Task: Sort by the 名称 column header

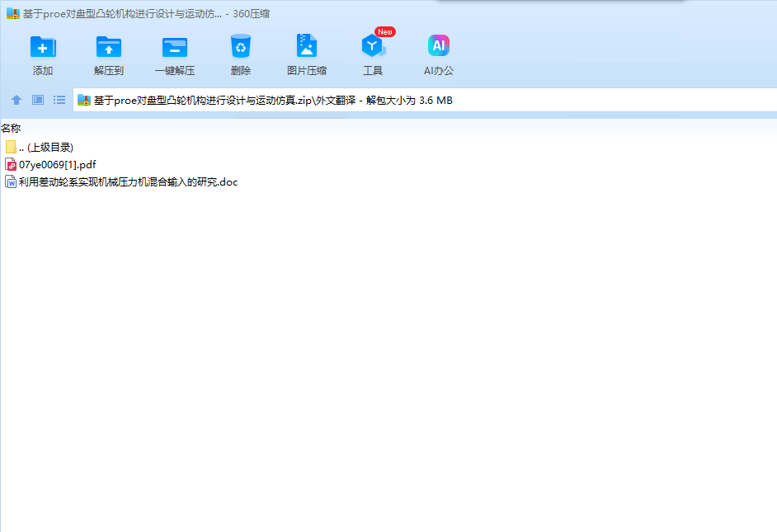Action: pyautogui.click(x=11, y=129)
